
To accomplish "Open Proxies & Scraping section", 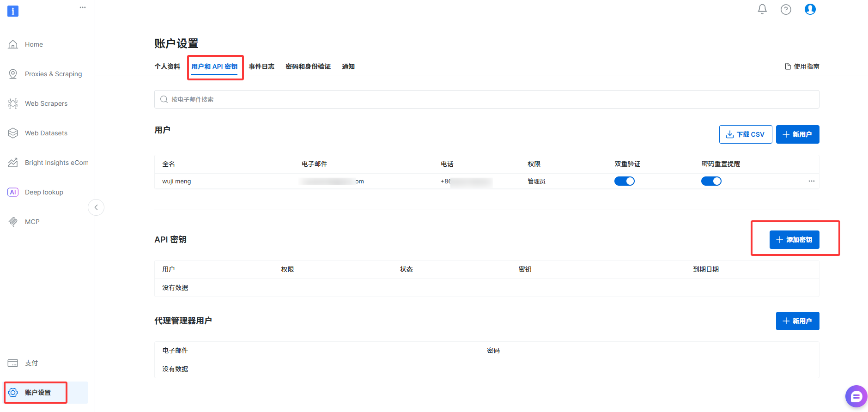I will 53,74.
